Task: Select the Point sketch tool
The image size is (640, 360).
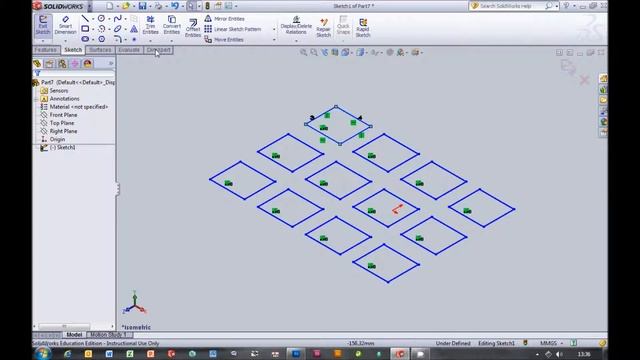Action: 134,40
